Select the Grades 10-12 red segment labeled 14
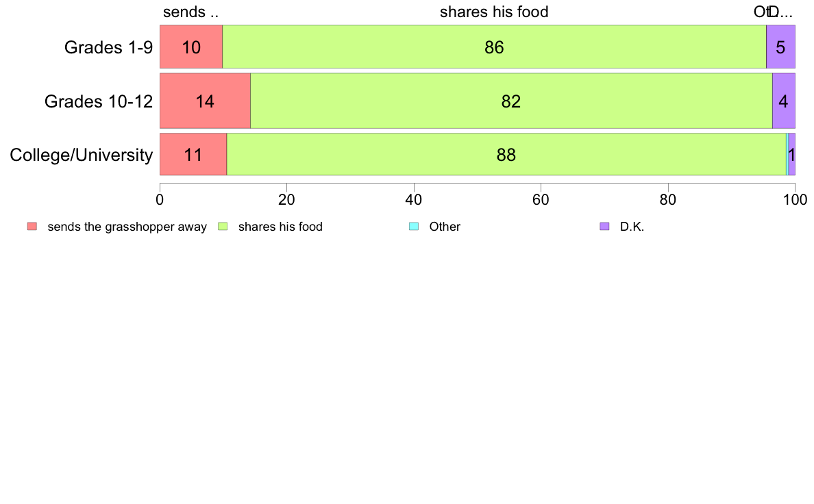 pos(205,101)
